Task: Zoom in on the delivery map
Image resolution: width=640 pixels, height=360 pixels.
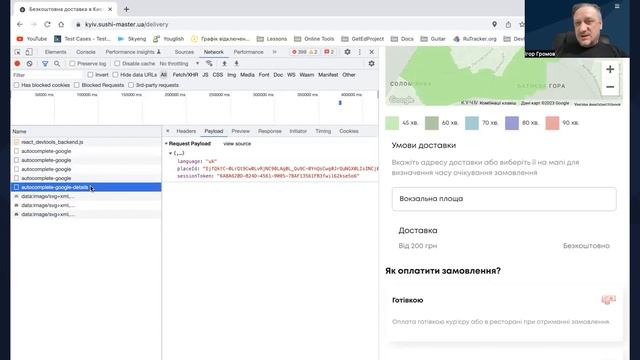Action: [x=610, y=69]
